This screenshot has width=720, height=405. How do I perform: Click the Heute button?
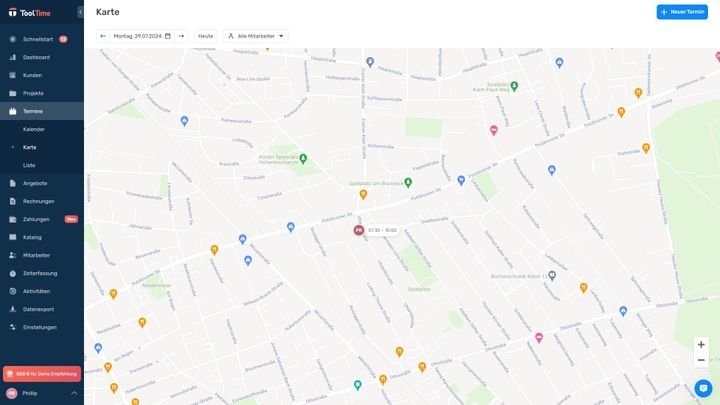click(x=205, y=36)
